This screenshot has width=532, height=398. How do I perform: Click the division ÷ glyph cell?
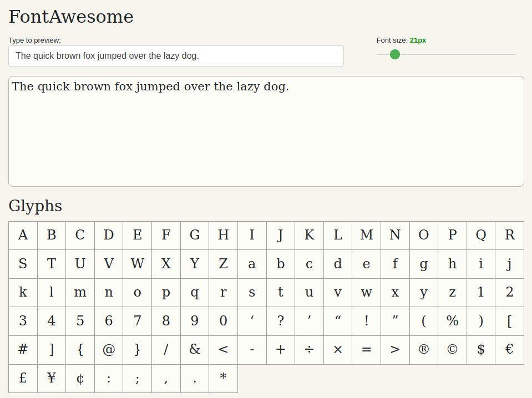309,350
